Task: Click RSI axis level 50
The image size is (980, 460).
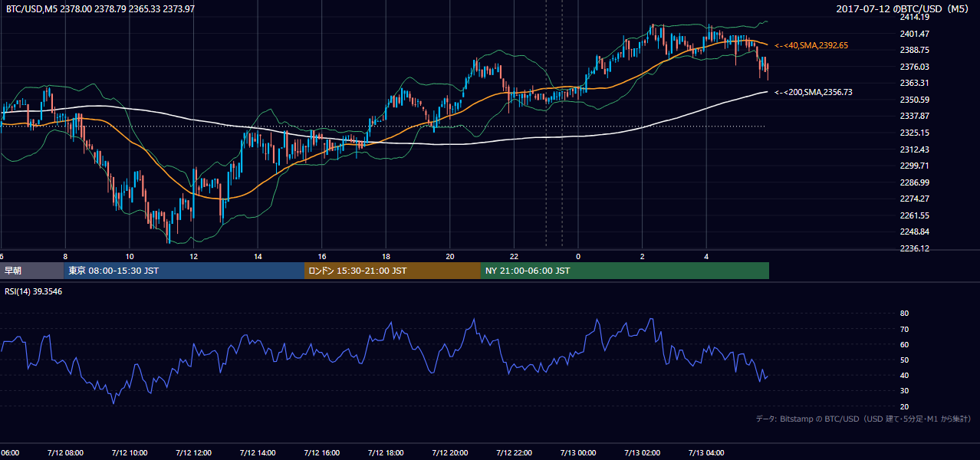Action: pos(904,360)
